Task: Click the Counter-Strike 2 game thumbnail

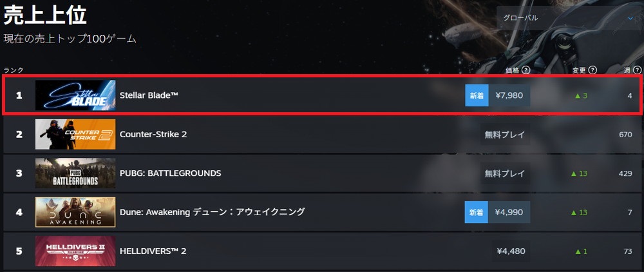Action: click(x=75, y=134)
